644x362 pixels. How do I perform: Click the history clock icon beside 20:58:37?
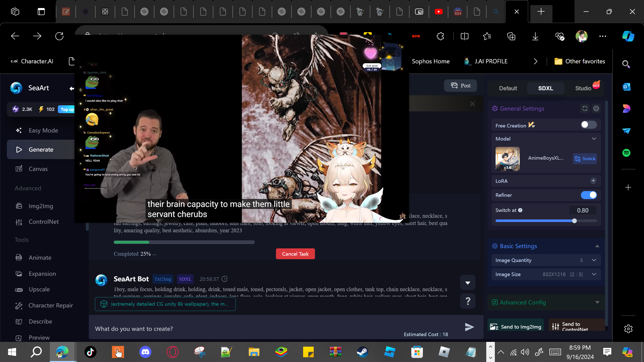click(225, 279)
